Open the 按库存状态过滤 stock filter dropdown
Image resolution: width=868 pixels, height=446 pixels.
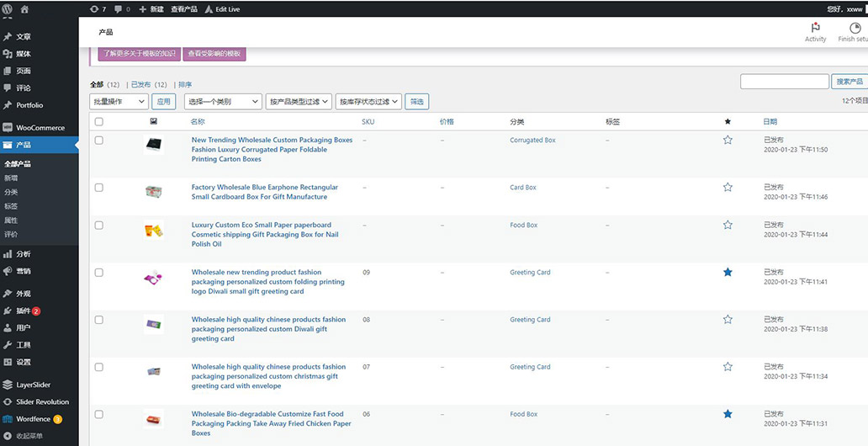(368, 102)
